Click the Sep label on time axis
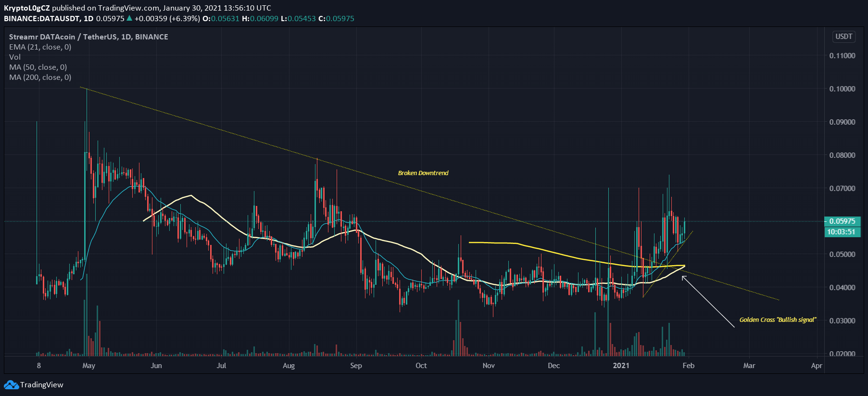The height and width of the screenshot is (396, 868). 356,366
